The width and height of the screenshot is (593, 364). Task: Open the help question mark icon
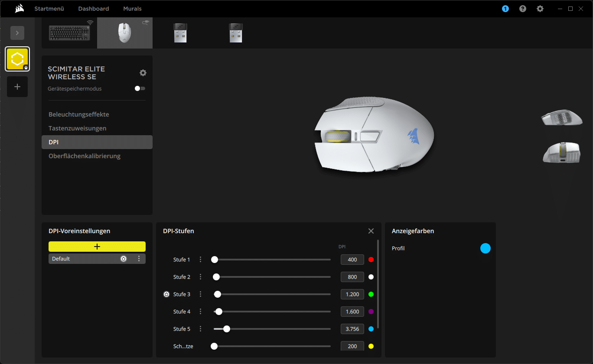tap(523, 9)
